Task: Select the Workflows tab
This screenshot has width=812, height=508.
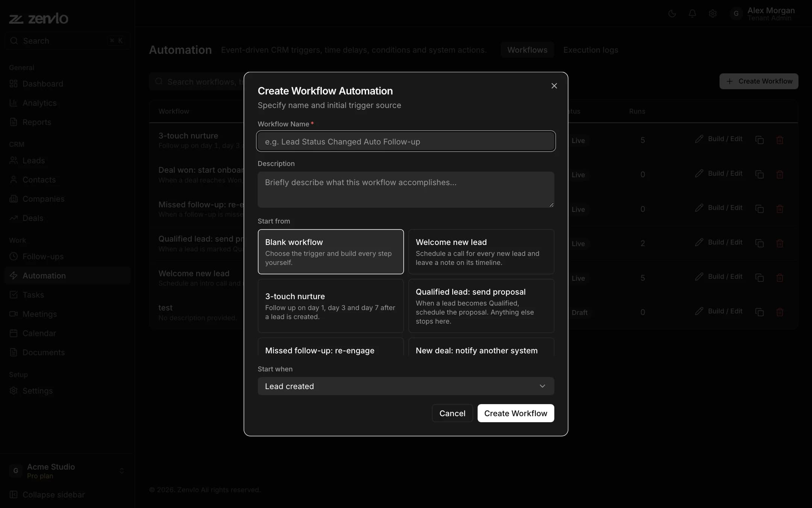Action: click(527, 50)
